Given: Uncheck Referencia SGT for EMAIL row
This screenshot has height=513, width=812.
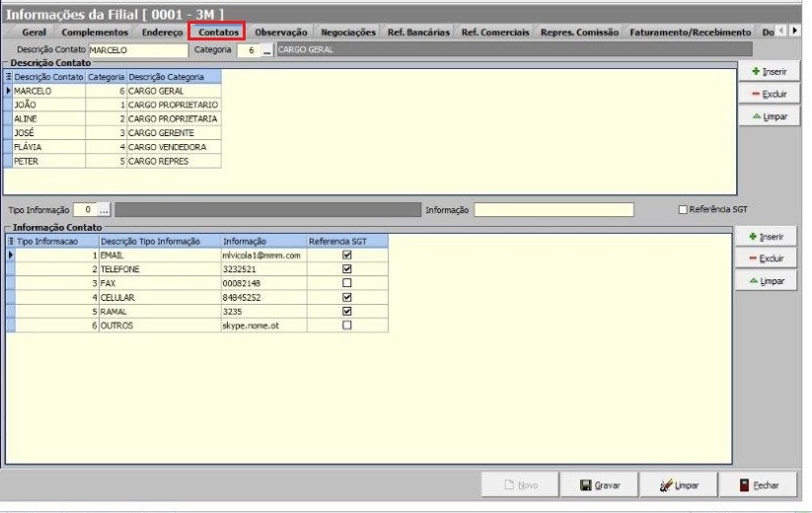Looking at the screenshot, I should tap(346, 255).
